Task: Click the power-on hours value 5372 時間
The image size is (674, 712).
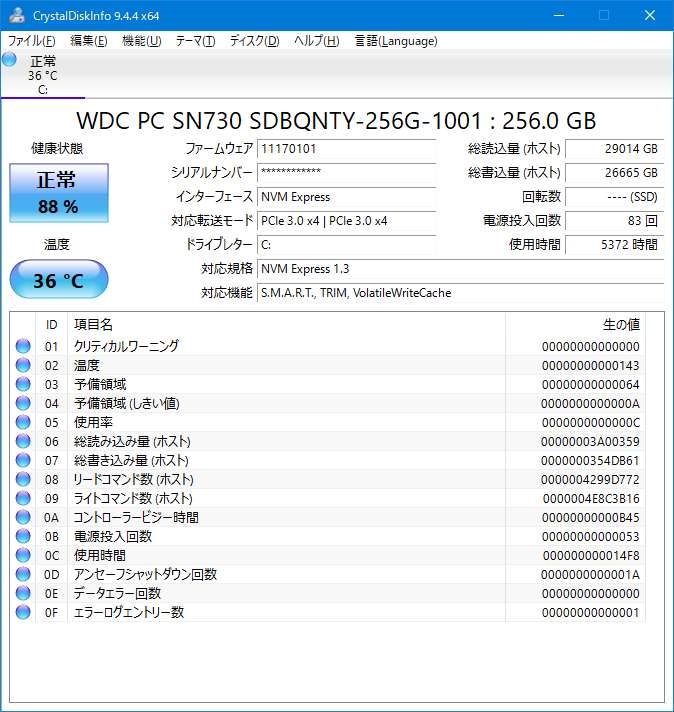Action: tap(615, 245)
